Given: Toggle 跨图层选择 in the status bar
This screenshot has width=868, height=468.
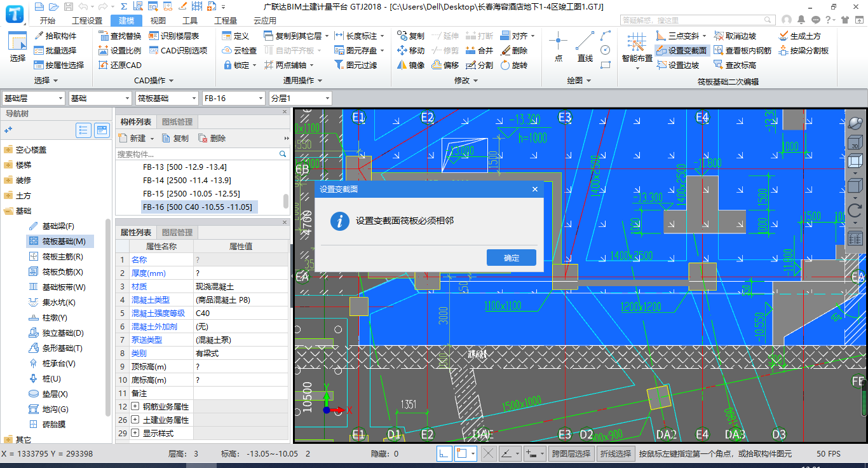Looking at the screenshot, I should 572,453.
